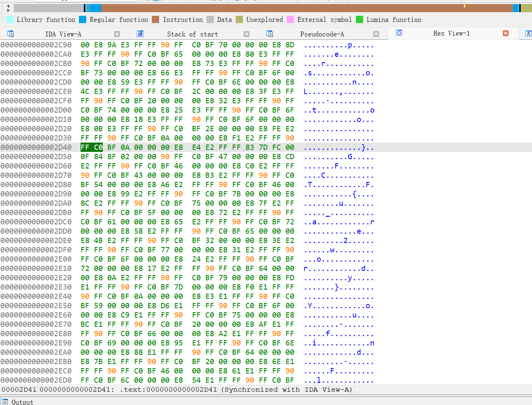Select address 0000000000002D90
532x405 pixels.
[36, 194]
